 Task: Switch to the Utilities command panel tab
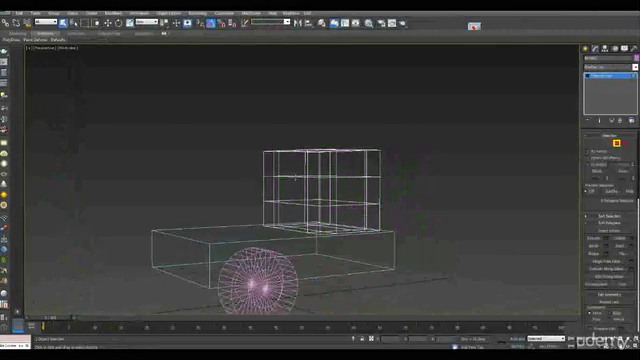634,49
